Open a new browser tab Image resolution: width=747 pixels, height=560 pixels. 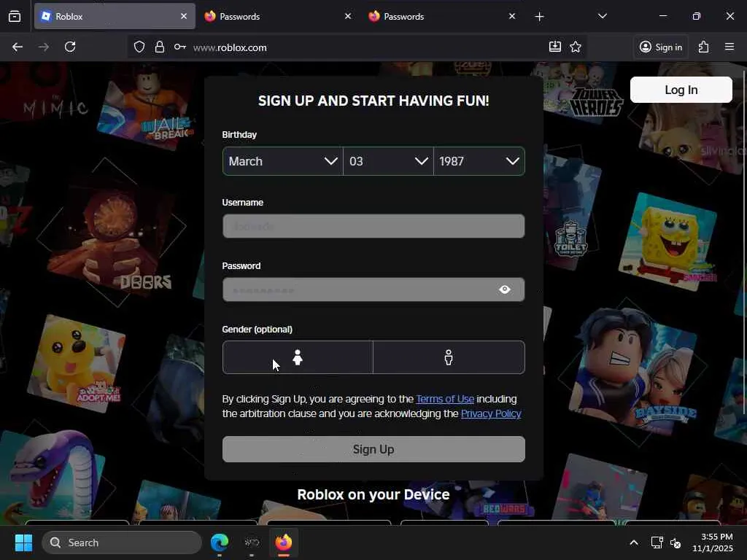539,17
